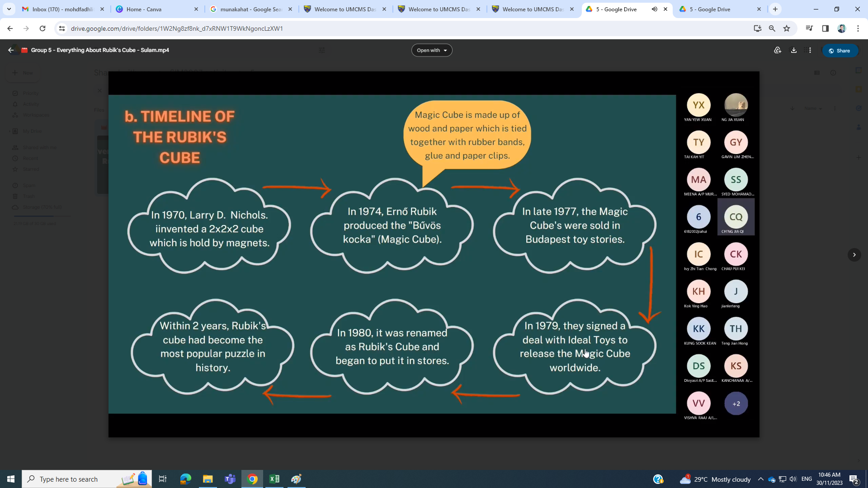868x488 pixels.
Task: Click the Cheng Jia Qi participant avatar
Action: tap(736, 216)
